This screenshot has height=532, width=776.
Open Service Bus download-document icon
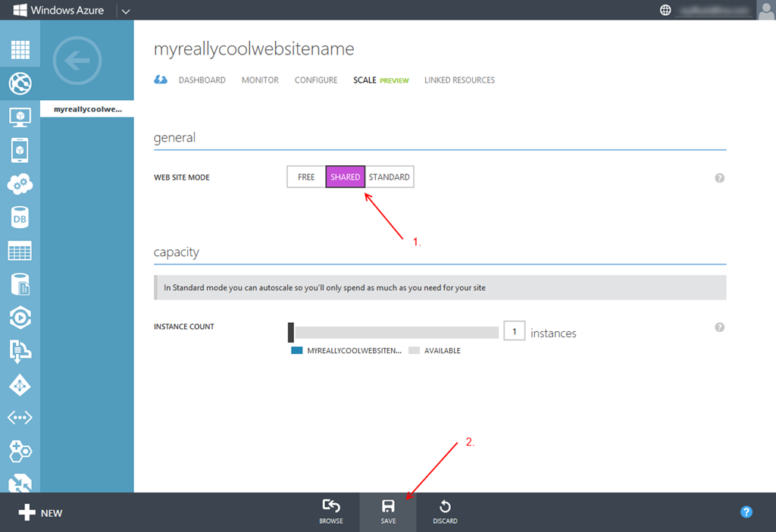[x=20, y=352]
